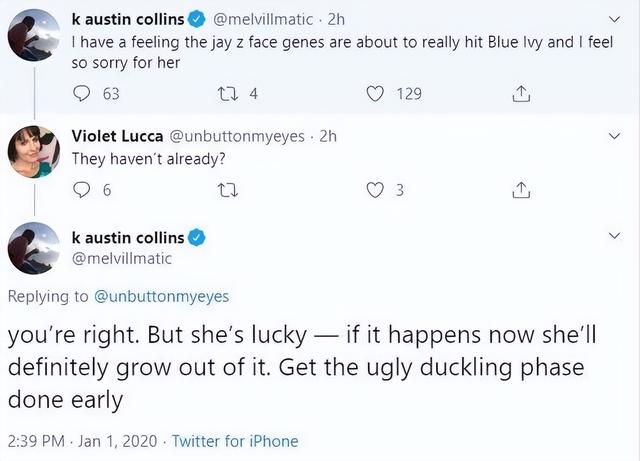Click the verified badge on the main tweet
The width and height of the screenshot is (640, 461).
(x=197, y=238)
